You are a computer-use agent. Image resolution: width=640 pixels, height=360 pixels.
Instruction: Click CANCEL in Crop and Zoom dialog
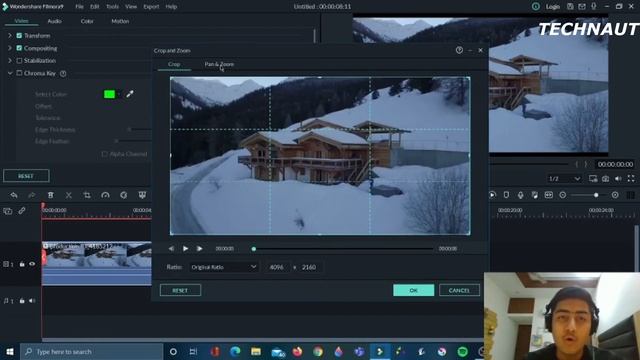459,290
